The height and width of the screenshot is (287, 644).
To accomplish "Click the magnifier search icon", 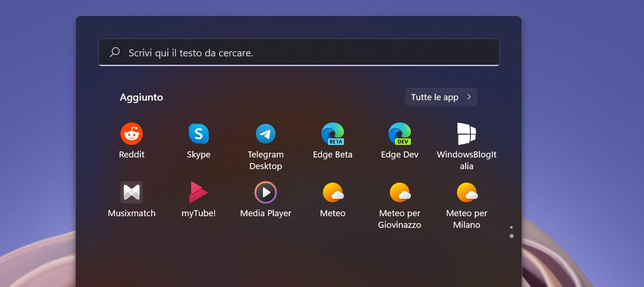I will (114, 53).
